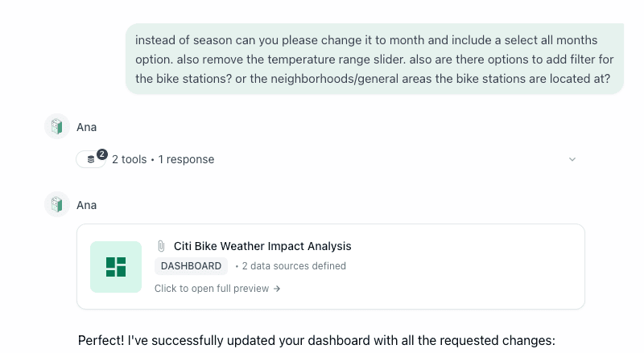644x353 pixels.
Task: Click the arrow after "full preview"
Action: pyautogui.click(x=277, y=288)
